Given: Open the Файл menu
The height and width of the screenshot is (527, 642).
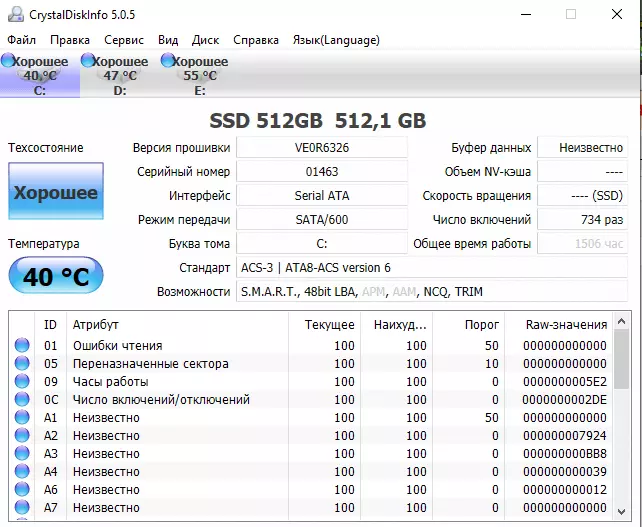Looking at the screenshot, I should 22,40.
